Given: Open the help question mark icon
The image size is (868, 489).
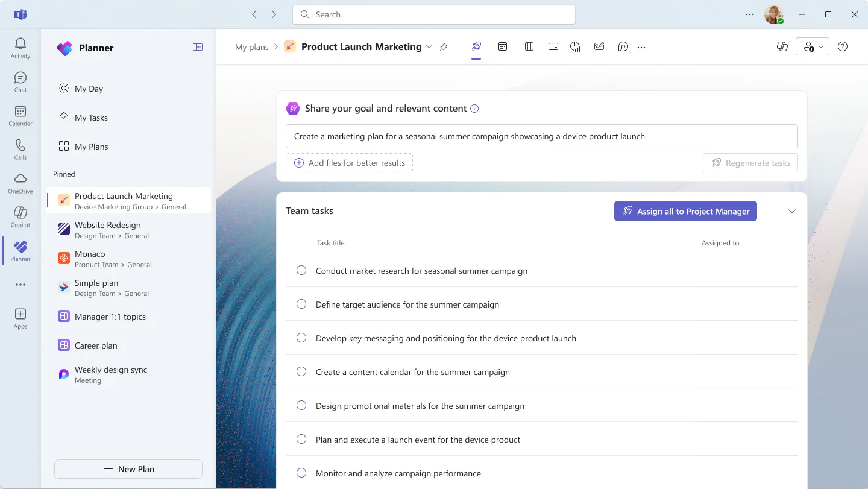Looking at the screenshot, I should point(843,46).
